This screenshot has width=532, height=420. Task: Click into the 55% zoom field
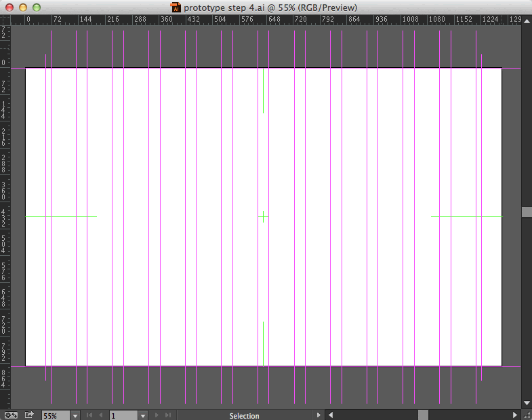(x=54, y=415)
